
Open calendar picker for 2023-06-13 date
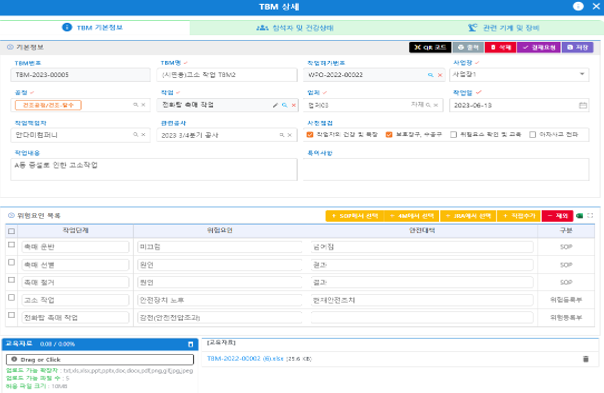coord(583,105)
